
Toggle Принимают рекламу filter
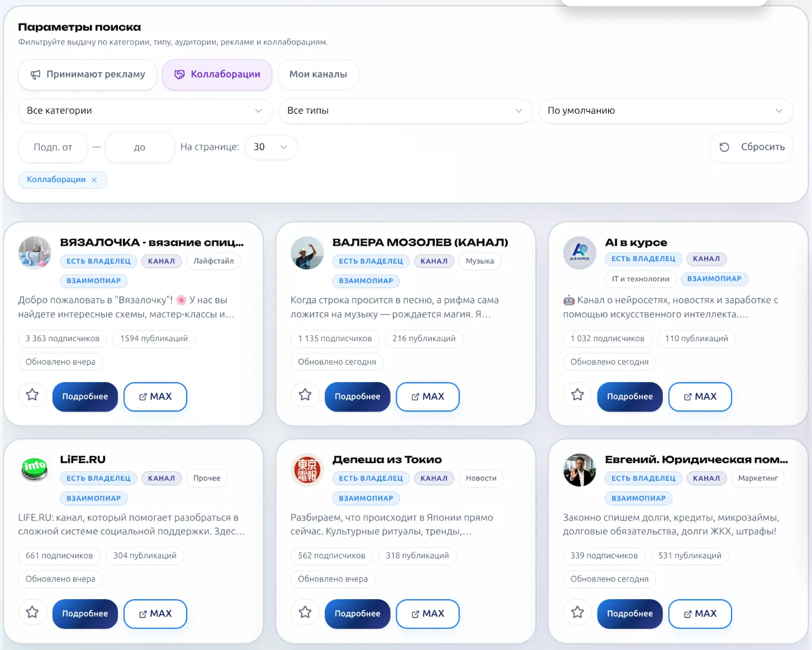pyautogui.click(x=88, y=74)
